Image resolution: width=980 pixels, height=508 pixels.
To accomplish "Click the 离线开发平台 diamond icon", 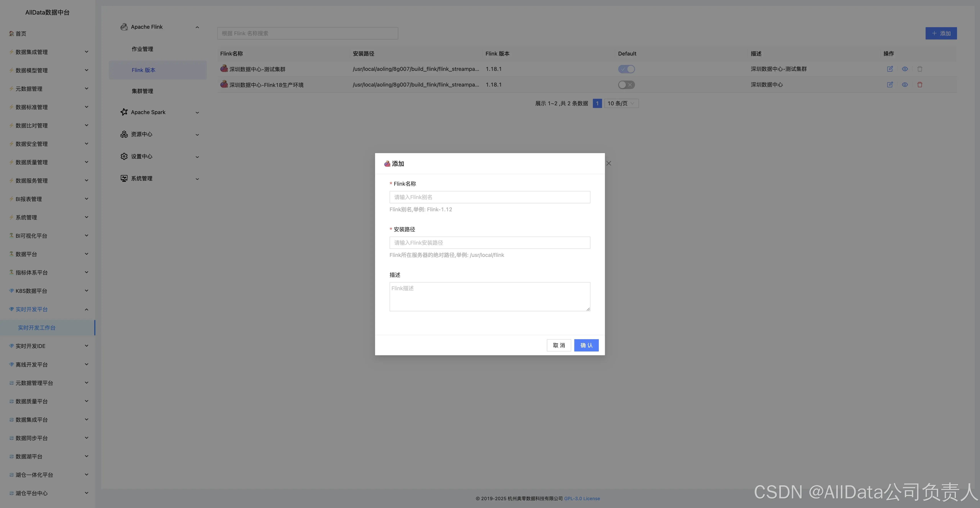I will [11, 364].
